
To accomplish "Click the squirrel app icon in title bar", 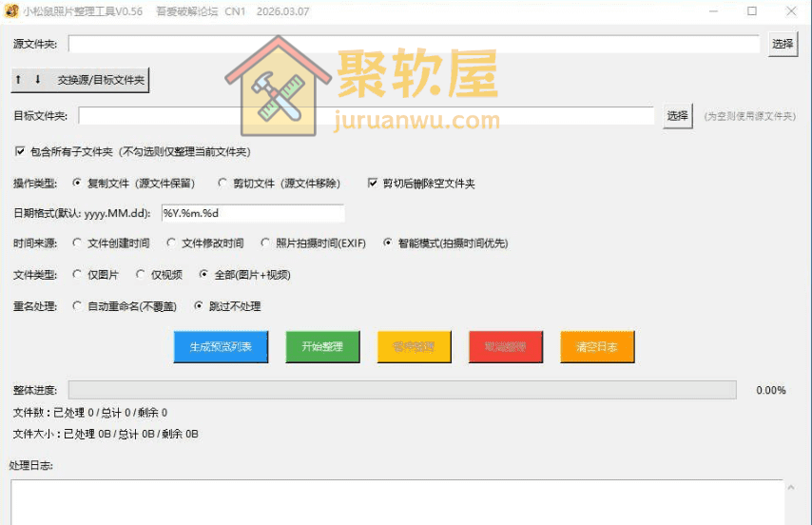I will (10, 10).
